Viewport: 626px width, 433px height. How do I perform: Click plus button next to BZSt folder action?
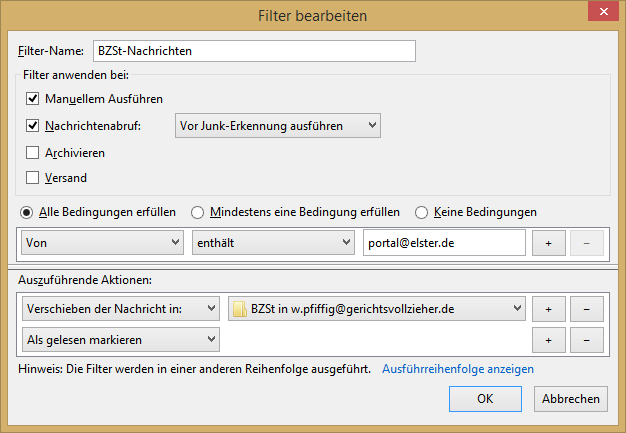coord(548,309)
